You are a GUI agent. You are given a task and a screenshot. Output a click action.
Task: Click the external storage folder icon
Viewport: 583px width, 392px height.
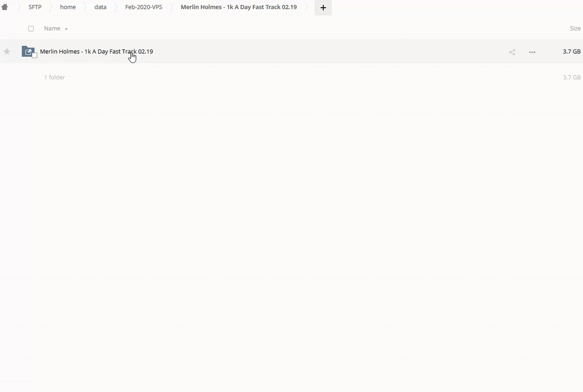(x=28, y=51)
